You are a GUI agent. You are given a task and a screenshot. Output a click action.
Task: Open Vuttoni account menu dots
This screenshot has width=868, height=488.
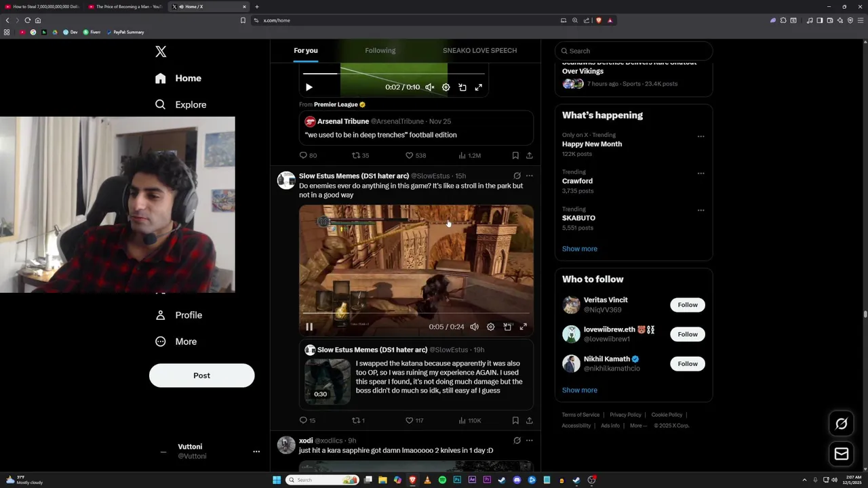pyautogui.click(x=256, y=451)
